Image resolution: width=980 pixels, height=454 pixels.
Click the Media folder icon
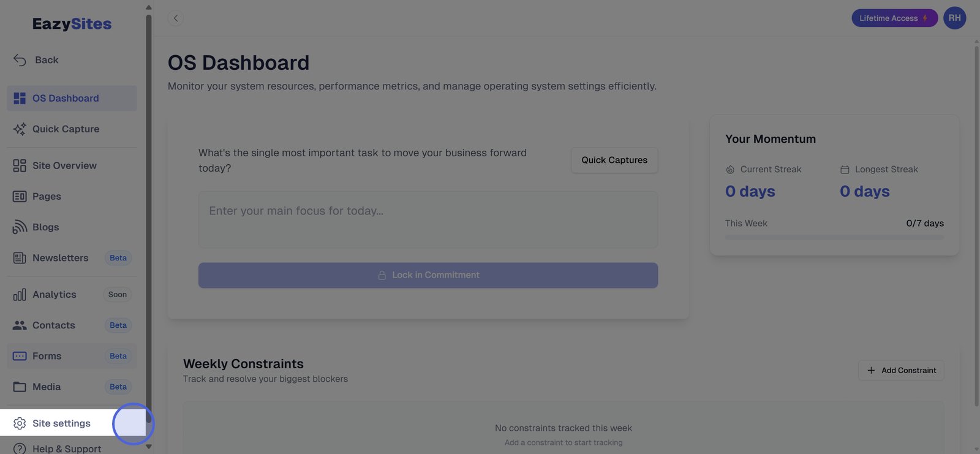tap(20, 387)
